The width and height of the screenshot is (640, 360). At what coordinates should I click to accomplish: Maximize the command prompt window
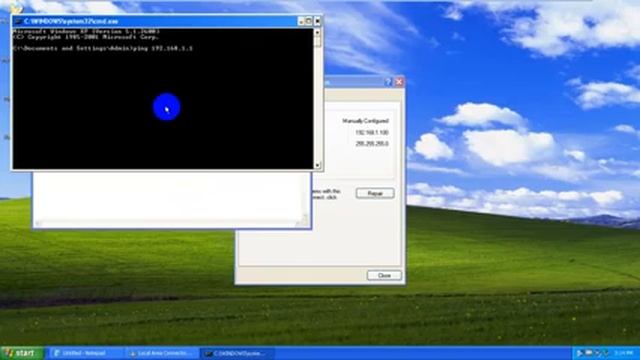[x=309, y=21]
